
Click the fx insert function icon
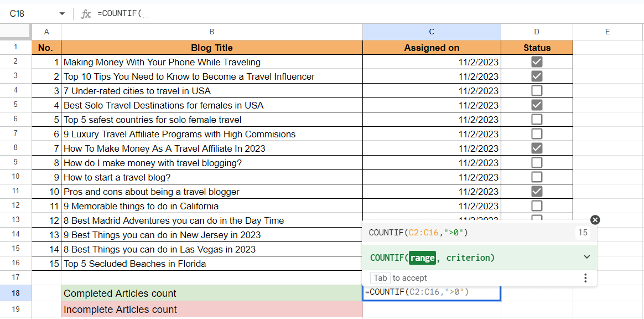click(x=86, y=13)
